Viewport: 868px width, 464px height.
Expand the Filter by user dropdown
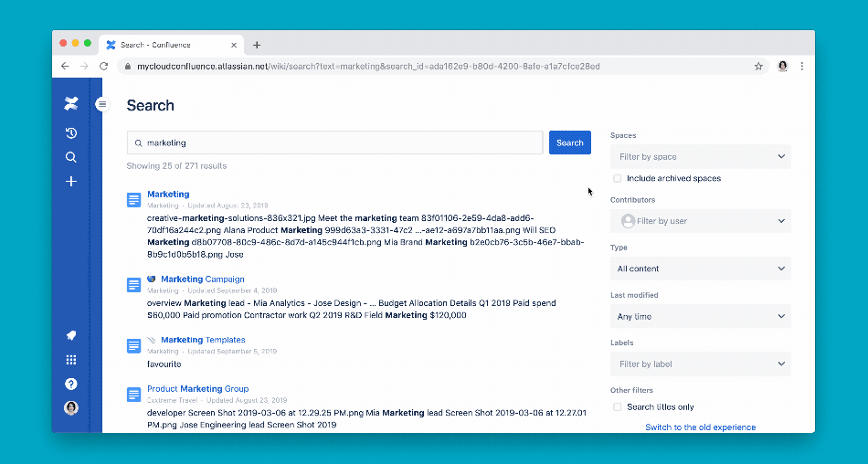pos(700,221)
